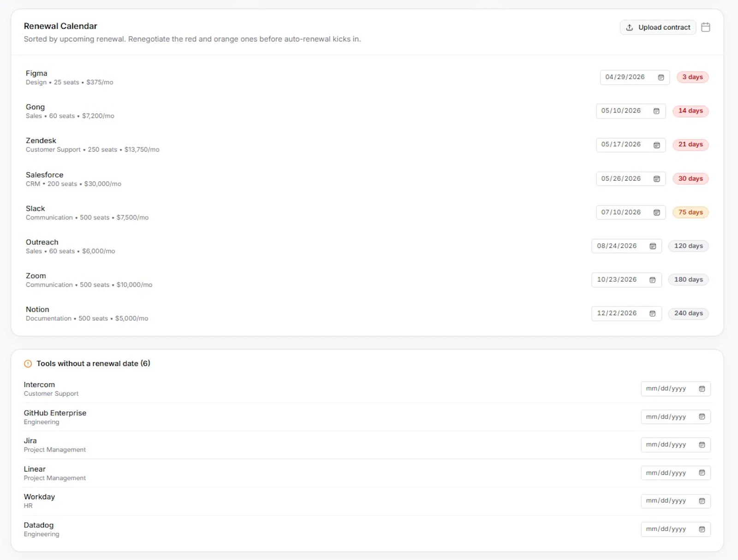Open date picker icon for Linear
This screenshot has height=560, width=738.
(702, 473)
